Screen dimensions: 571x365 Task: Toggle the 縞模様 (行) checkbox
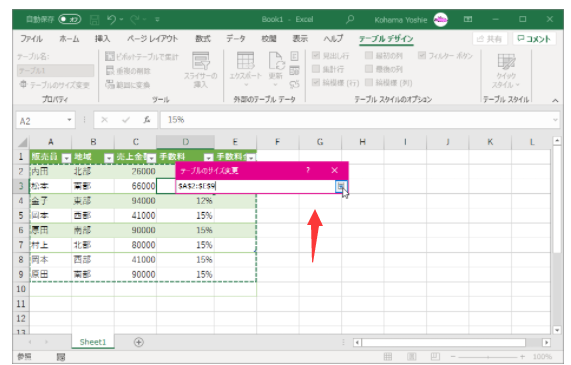[316, 82]
